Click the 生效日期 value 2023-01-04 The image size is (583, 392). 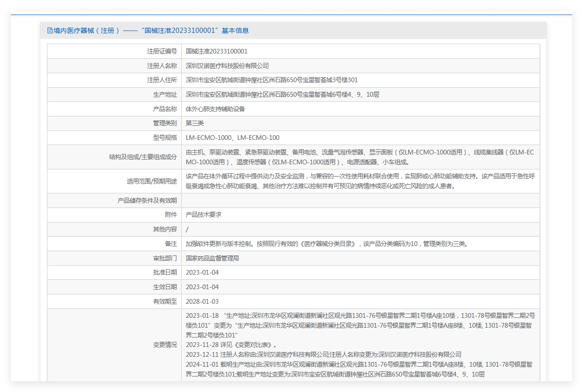point(202,287)
